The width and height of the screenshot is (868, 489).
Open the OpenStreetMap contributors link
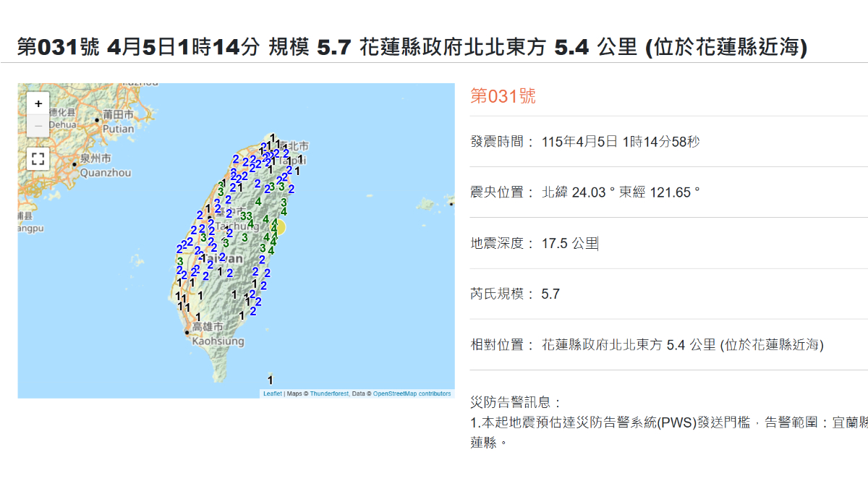tap(412, 394)
